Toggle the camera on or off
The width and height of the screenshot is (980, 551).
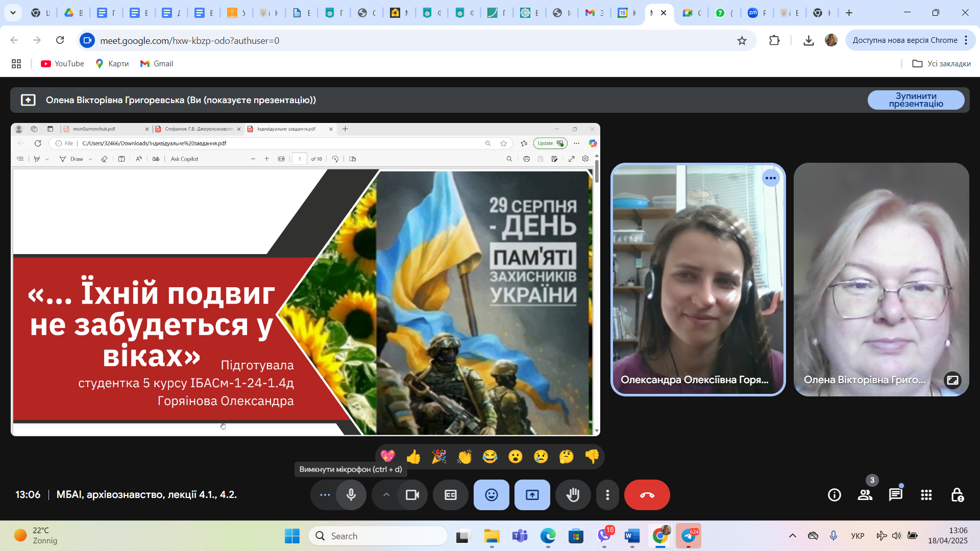coord(412,495)
